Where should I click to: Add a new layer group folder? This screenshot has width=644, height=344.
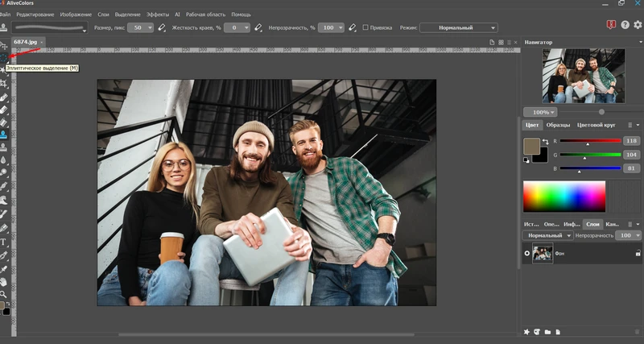[547, 332]
